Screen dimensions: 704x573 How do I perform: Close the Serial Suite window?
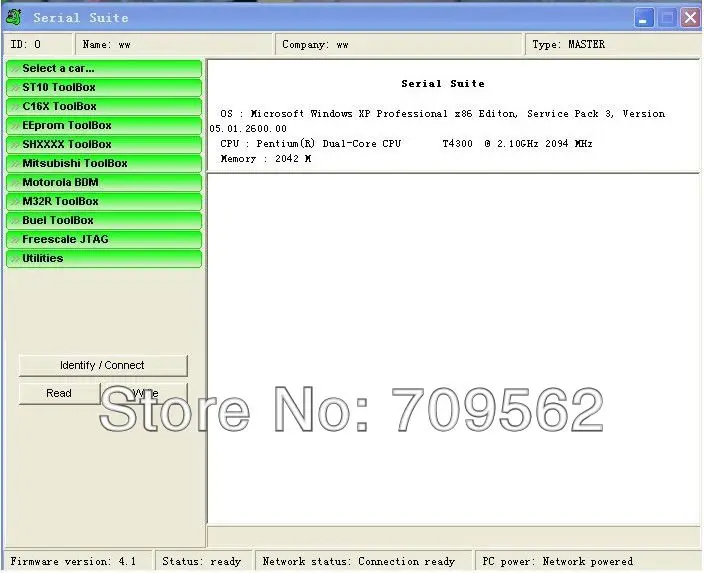click(x=691, y=18)
